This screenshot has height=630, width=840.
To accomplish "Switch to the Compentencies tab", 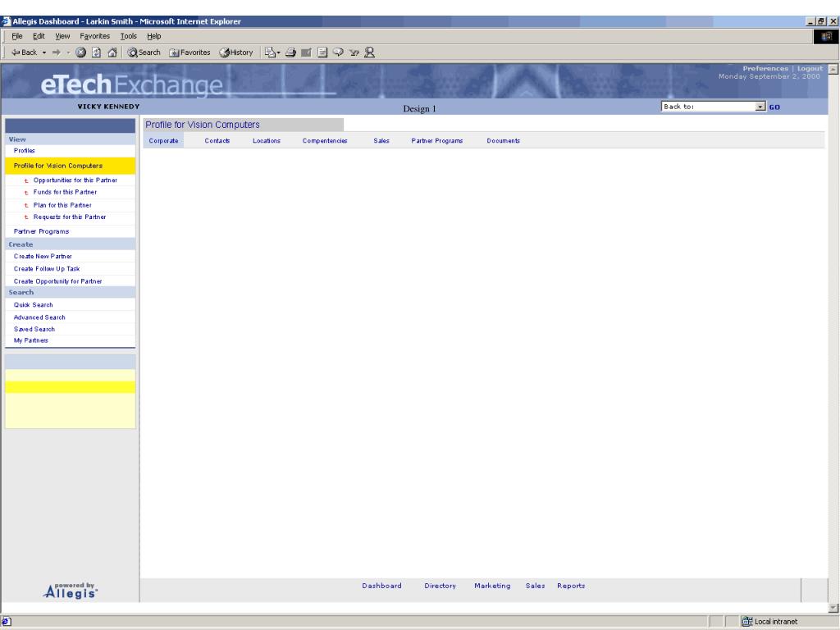I will click(x=325, y=141).
